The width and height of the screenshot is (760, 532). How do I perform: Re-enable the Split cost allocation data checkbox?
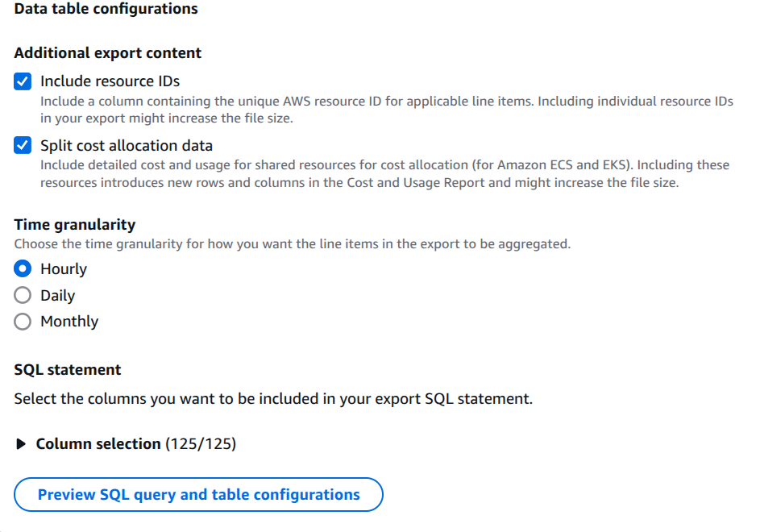22,145
